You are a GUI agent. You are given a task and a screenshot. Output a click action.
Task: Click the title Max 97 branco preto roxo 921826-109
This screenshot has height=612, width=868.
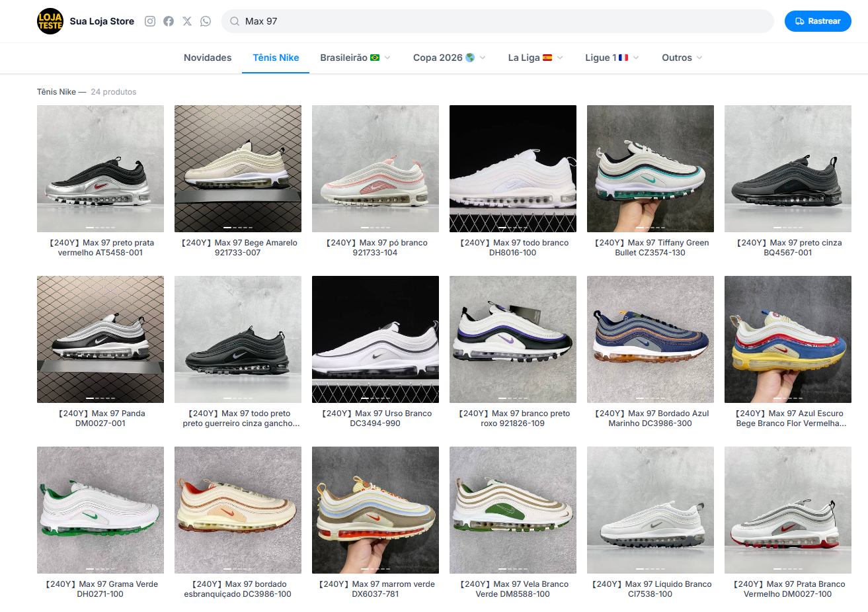513,418
